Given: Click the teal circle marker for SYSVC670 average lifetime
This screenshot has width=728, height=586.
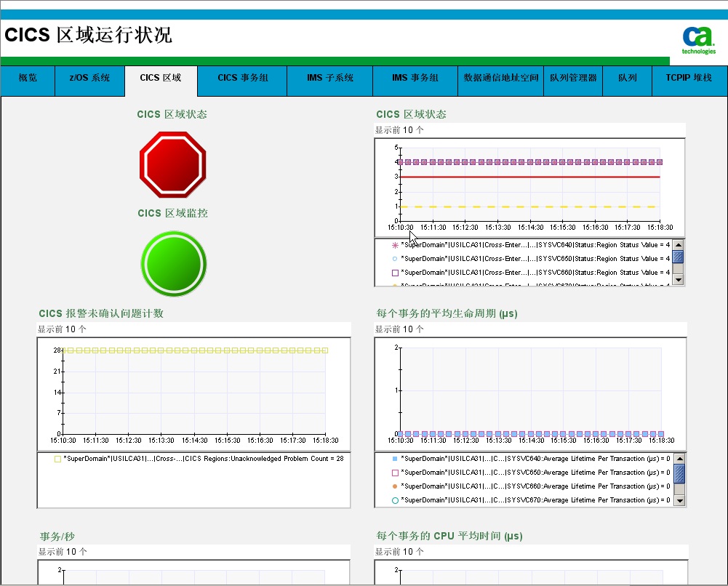Looking at the screenshot, I should pos(395,500).
